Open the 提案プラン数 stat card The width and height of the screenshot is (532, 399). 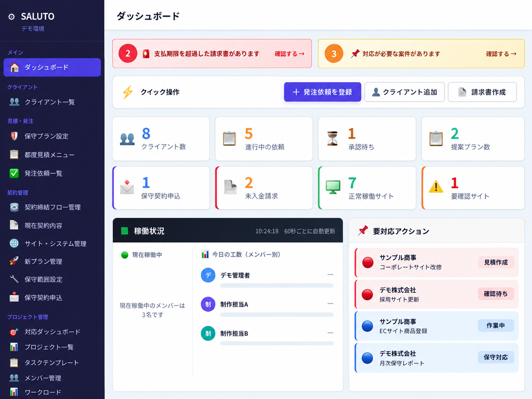pos(473,139)
